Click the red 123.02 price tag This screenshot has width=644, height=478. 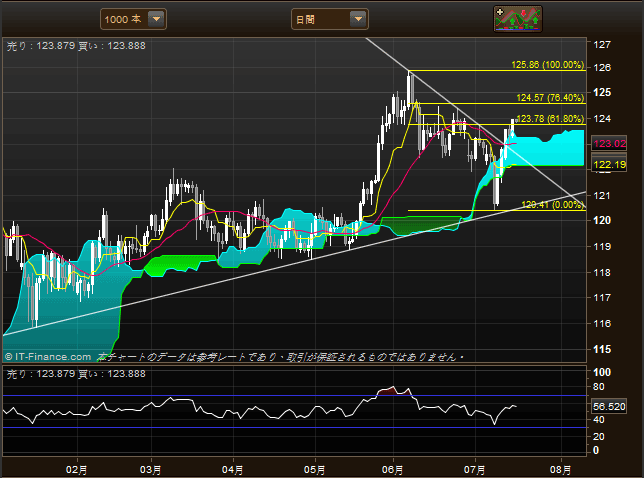coord(609,144)
